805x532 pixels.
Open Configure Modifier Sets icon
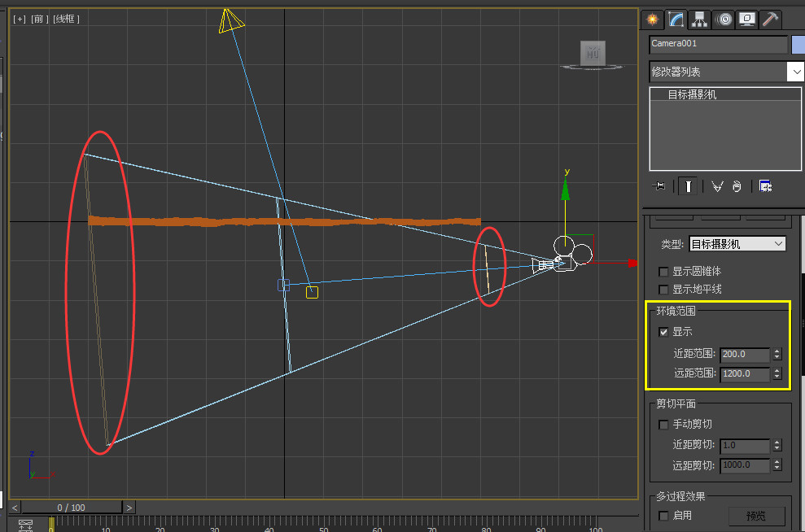[x=765, y=186]
